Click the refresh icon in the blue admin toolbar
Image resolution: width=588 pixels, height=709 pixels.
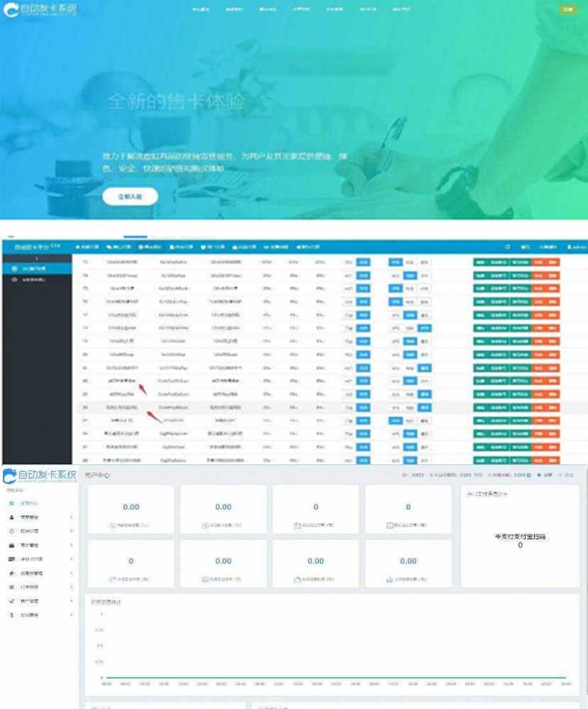(507, 247)
